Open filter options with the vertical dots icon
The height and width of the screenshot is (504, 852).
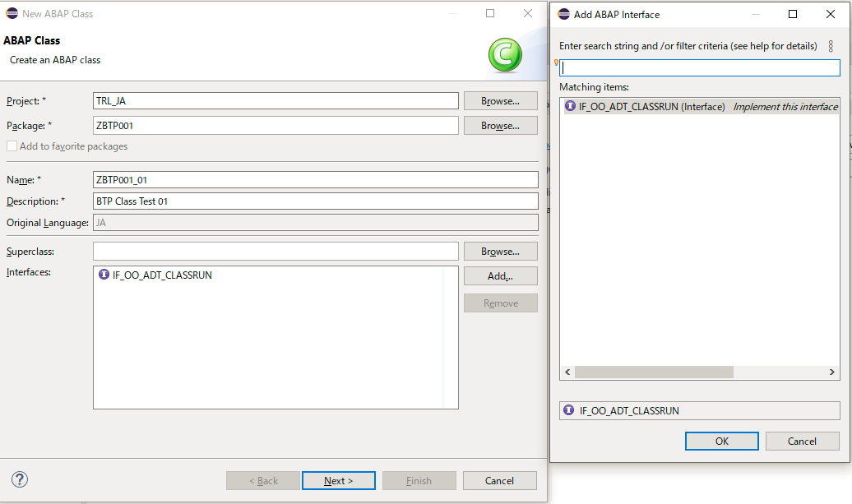(831, 46)
